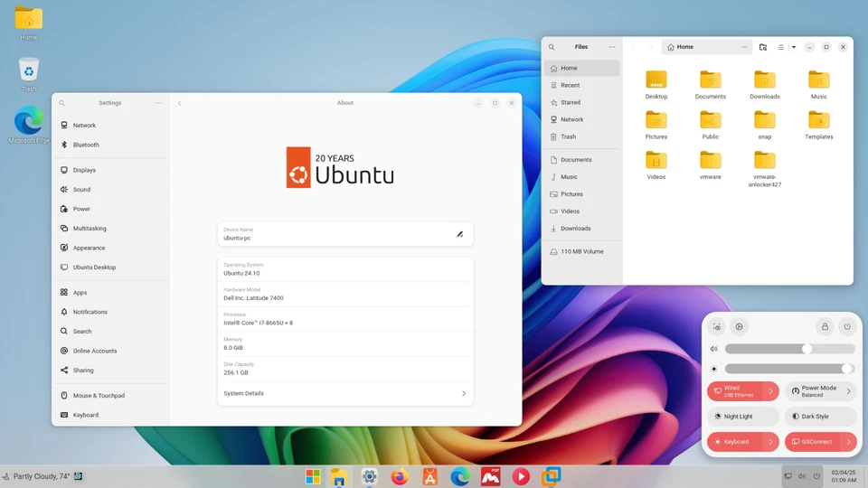Open Home path bar options menu
Viewport: 868px width, 488px height.
pos(744,48)
